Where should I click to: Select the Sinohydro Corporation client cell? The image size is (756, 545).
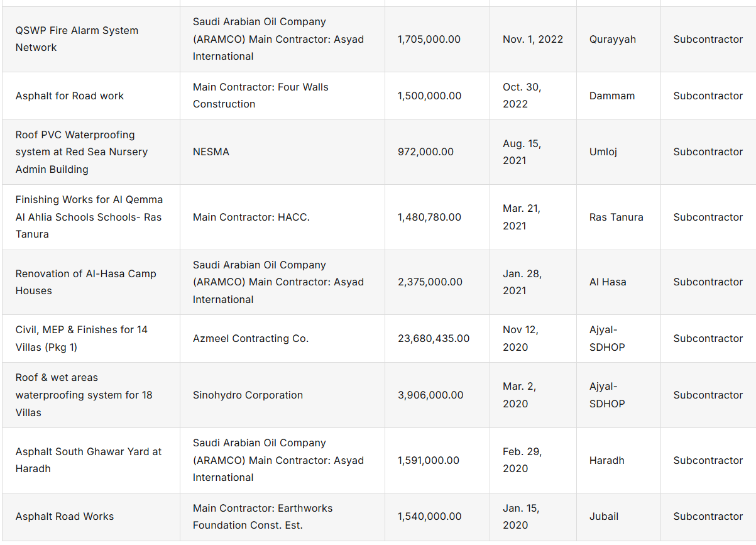click(248, 395)
